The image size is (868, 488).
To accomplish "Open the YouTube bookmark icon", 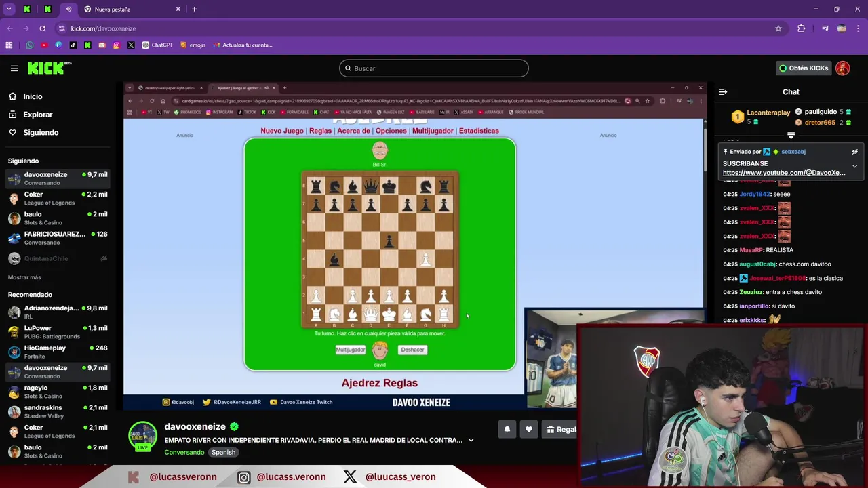I will [44, 45].
